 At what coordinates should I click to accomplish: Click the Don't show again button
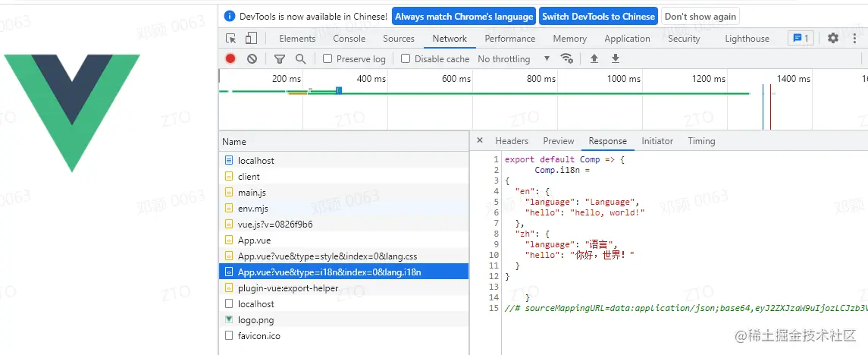coord(700,17)
